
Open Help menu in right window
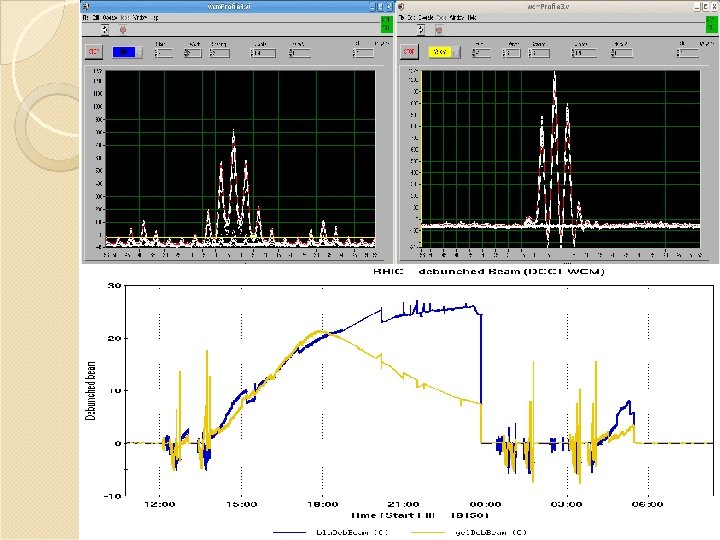[x=472, y=17]
